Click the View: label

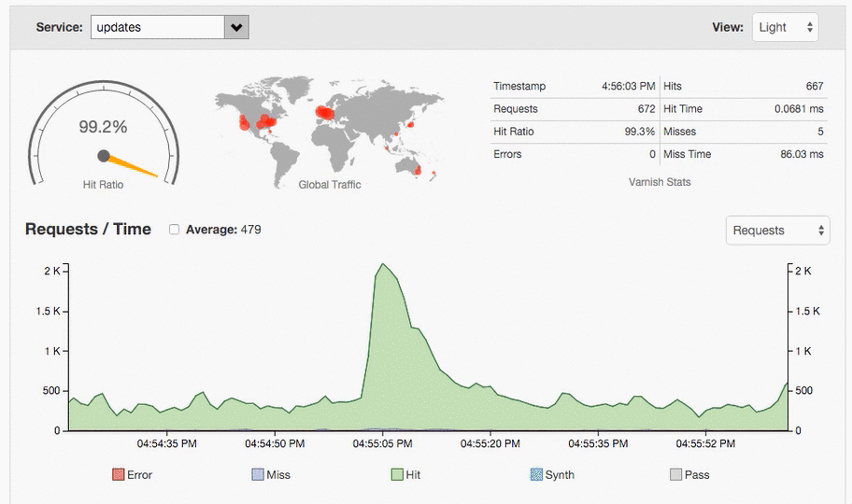(x=728, y=27)
